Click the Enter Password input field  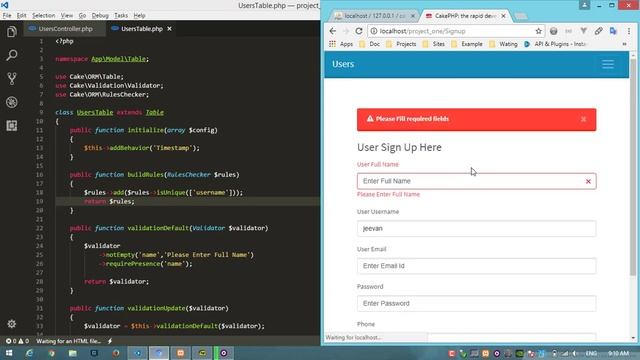(x=476, y=304)
